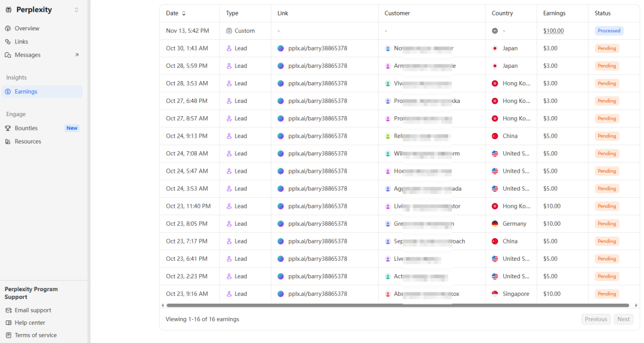Click the Pending badge on Oct 23, 2:23 PM row
This screenshot has height=343, width=644.
[606, 276]
